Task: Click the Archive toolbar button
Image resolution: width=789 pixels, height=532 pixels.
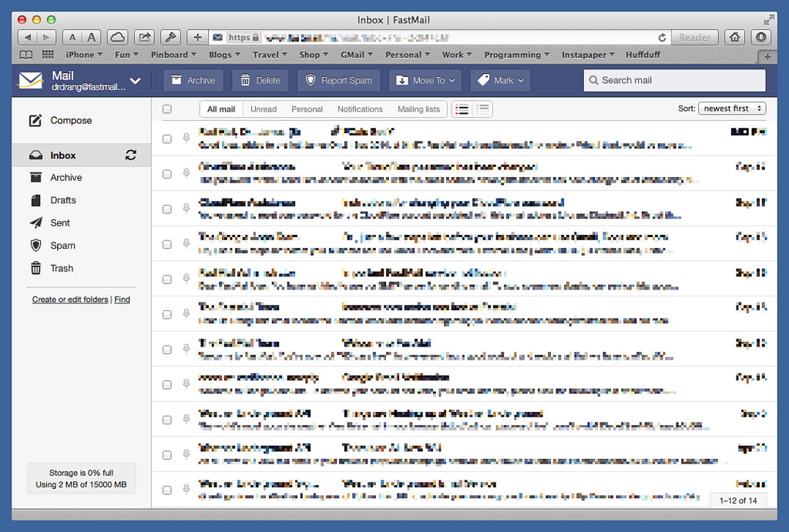Action: pos(193,80)
